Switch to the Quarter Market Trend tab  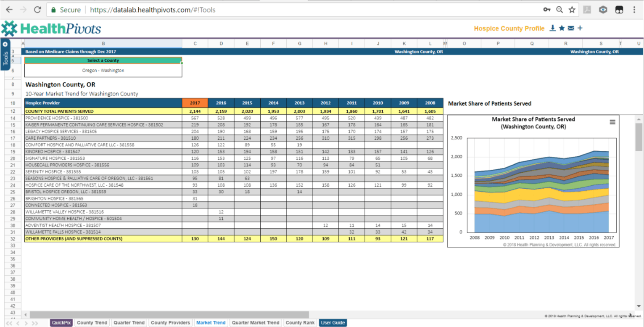tap(256, 323)
